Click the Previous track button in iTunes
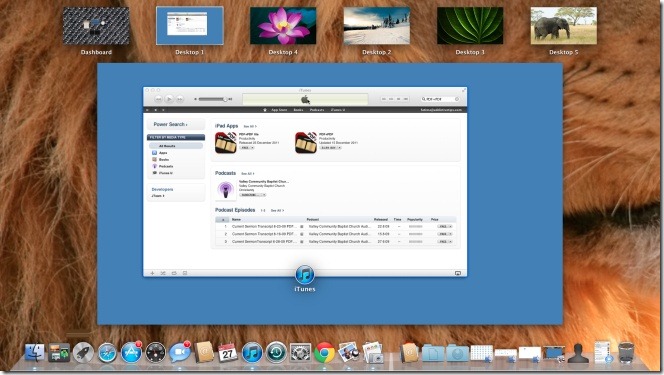The width and height of the screenshot is (664, 375). (158, 99)
